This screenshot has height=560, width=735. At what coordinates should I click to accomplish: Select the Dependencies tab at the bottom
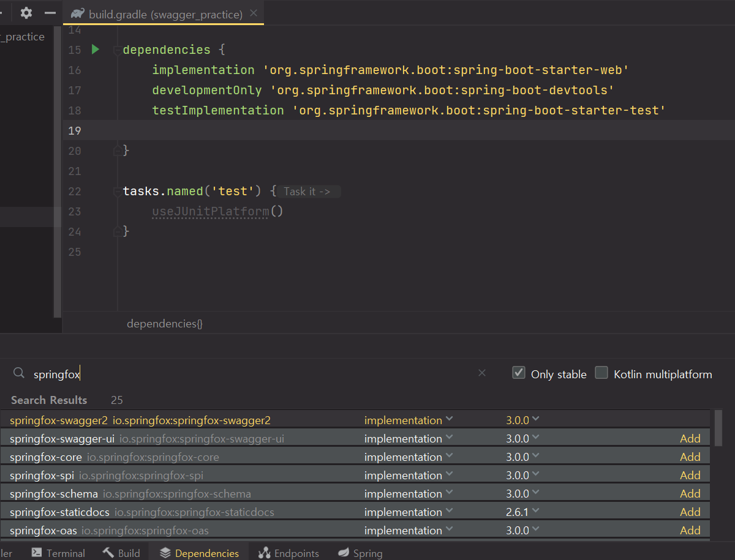tap(199, 553)
